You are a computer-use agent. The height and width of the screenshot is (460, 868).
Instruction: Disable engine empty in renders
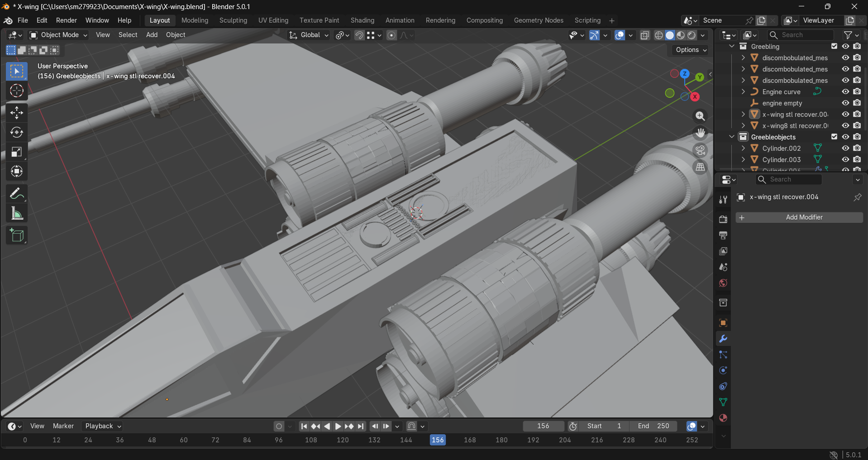[857, 103]
